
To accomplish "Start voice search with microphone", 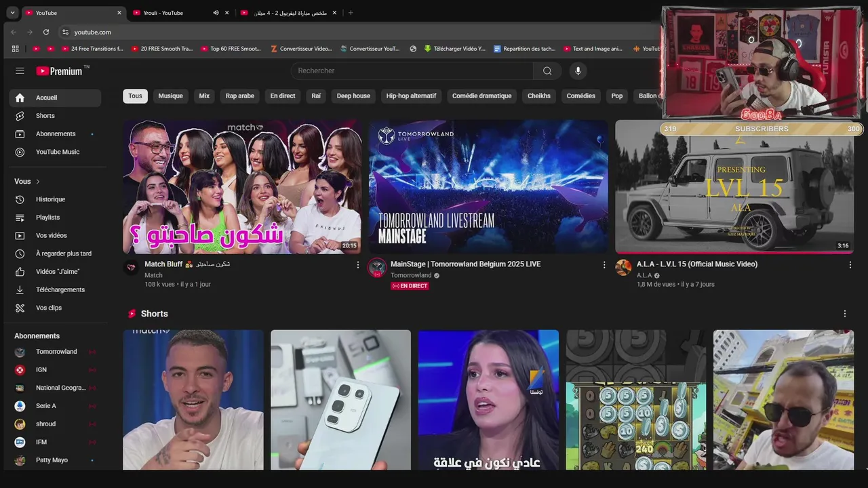I will coord(578,70).
